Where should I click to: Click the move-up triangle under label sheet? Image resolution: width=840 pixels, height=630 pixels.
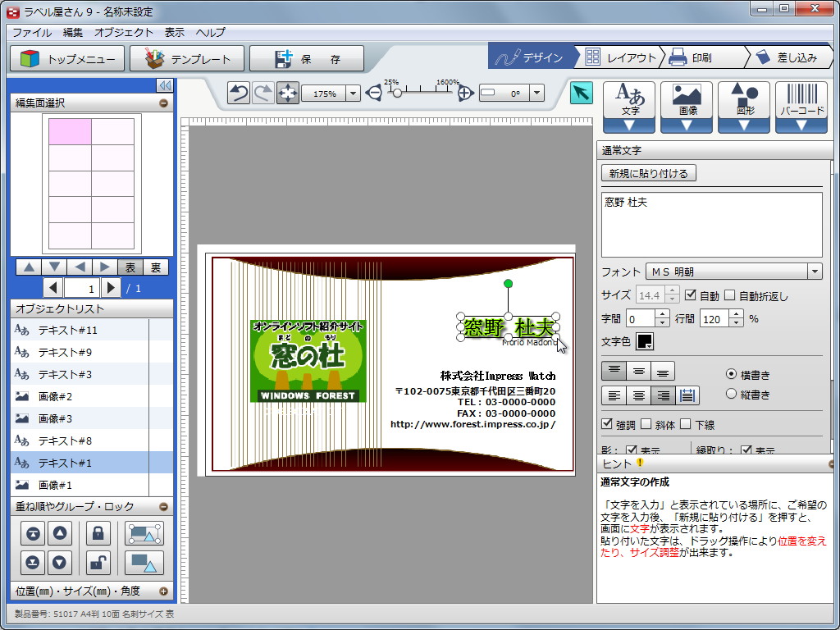[x=30, y=267]
